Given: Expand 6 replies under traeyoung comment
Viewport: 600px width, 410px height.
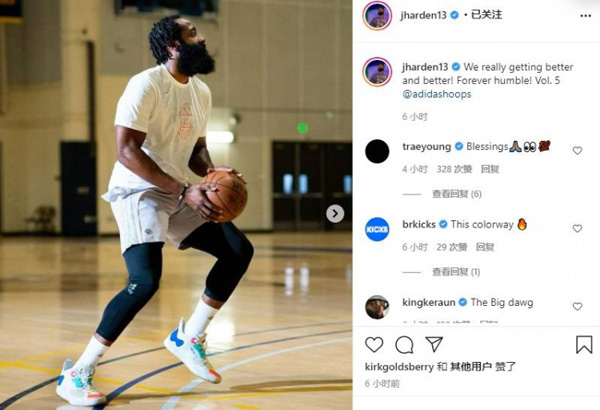Looking at the screenshot, I should (457, 194).
